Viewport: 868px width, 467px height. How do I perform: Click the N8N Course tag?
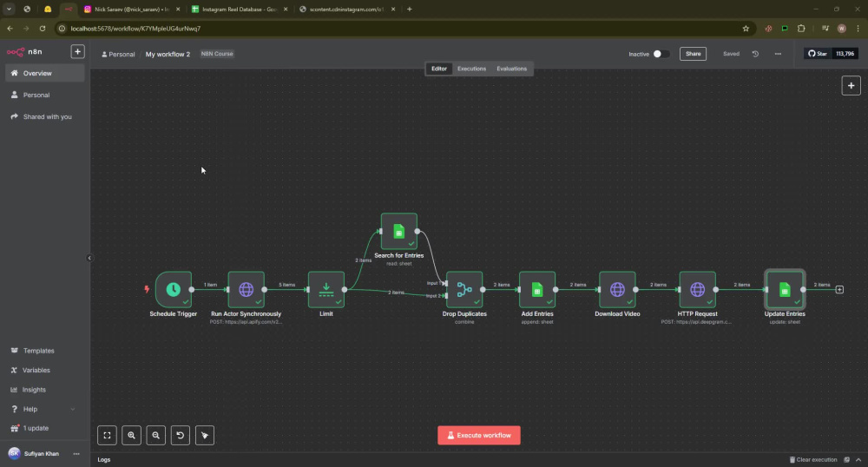[x=217, y=54]
